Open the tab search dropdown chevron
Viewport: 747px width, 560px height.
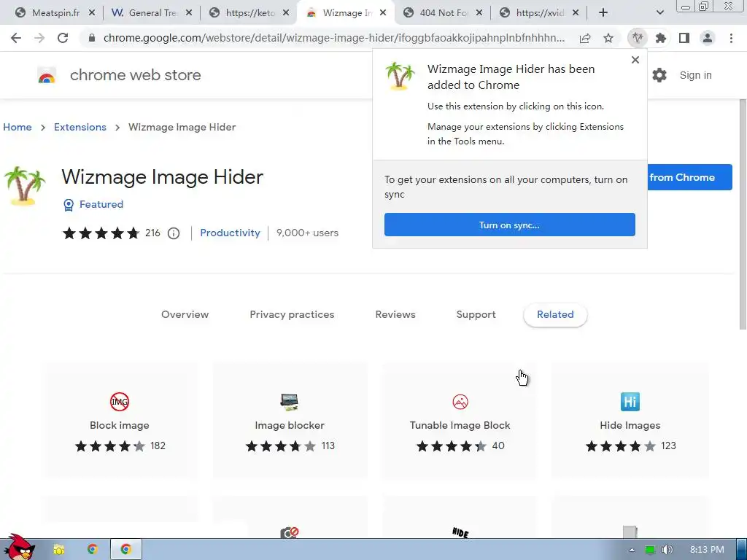pos(659,13)
